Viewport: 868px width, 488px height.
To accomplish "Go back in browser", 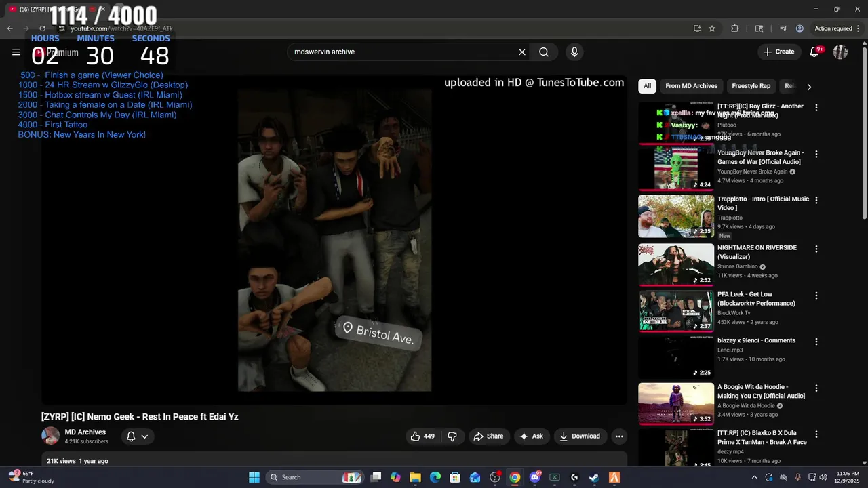I will coord(9,28).
